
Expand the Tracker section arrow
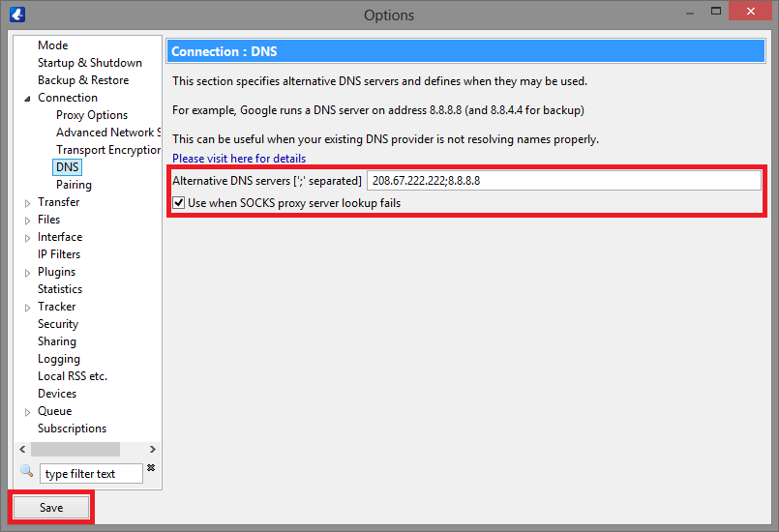pos(27,307)
